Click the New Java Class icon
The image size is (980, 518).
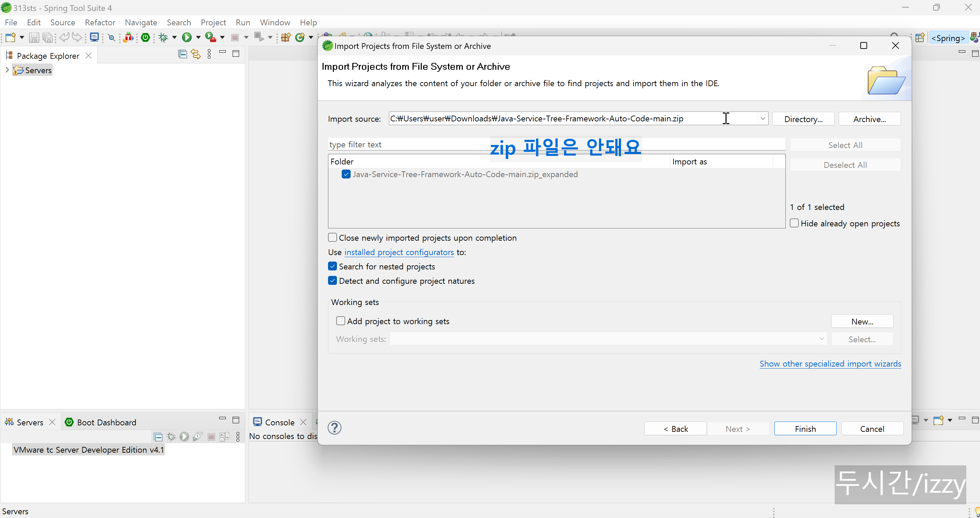(x=300, y=37)
